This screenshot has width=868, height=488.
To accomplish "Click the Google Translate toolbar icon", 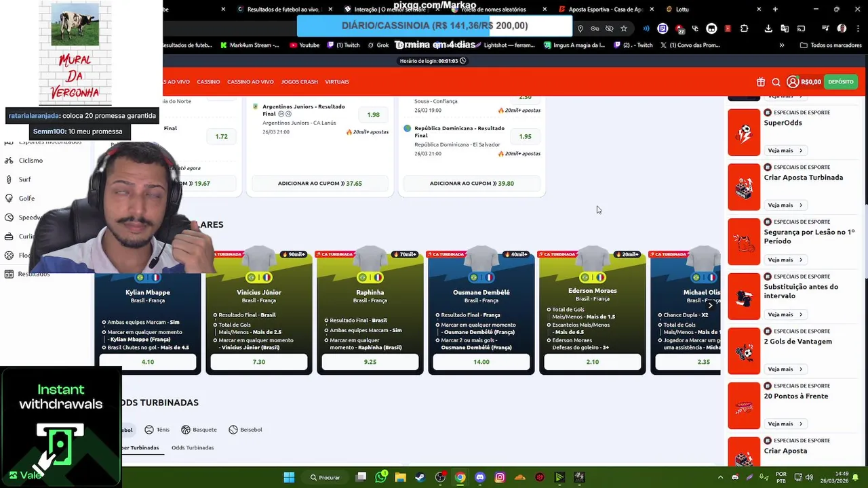I will point(785,28).
